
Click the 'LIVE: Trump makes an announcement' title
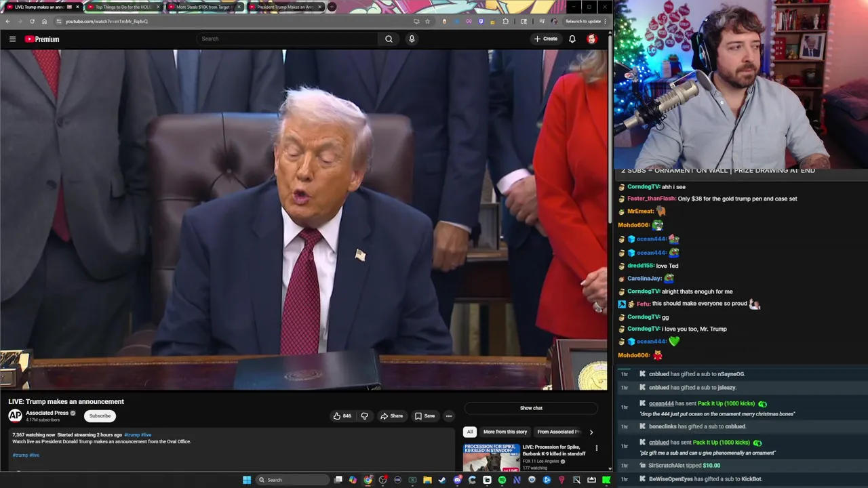coord(66,401)
